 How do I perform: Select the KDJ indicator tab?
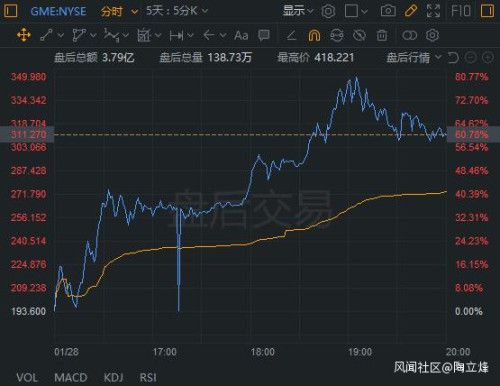(x=113, y=378)
